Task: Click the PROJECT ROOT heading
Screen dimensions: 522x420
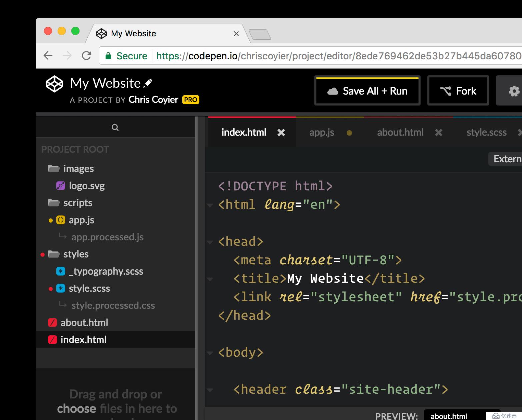Action: click(75, 149)
